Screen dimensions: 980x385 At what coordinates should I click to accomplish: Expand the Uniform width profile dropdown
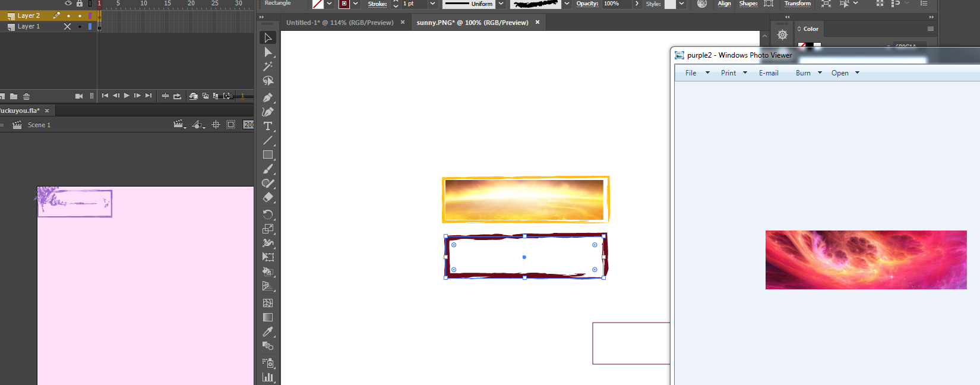(x=501, y=4)
